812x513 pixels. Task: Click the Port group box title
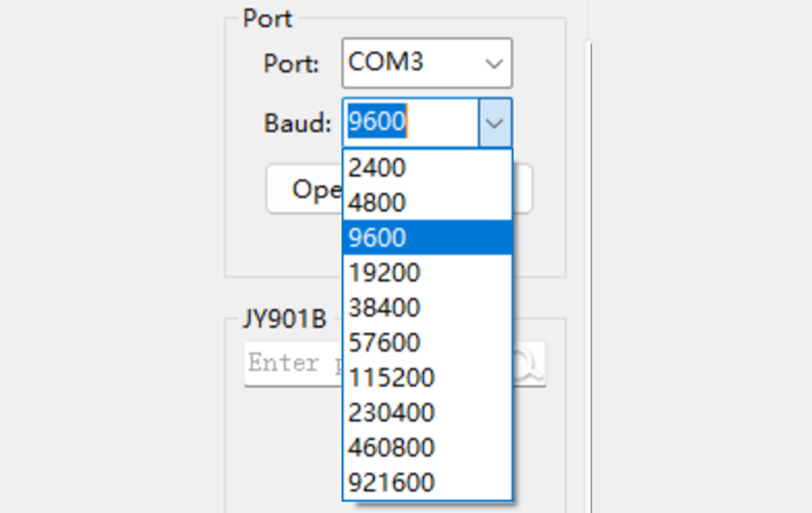(267, 19)
